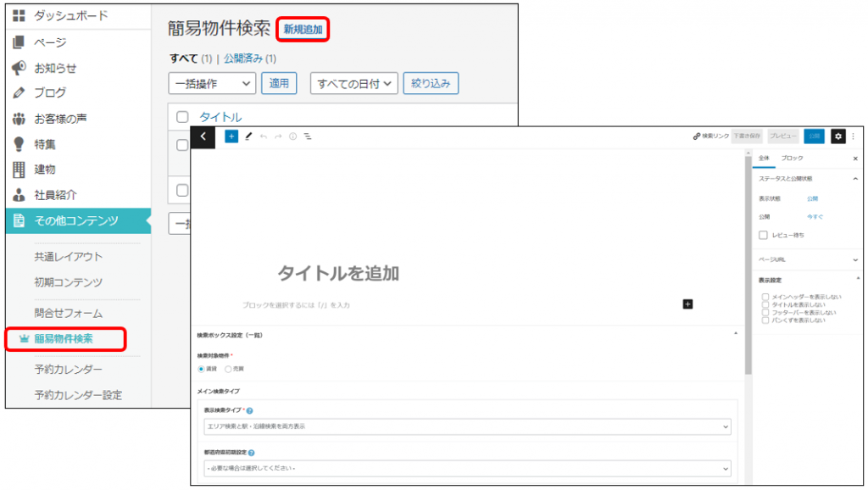The width and height of the screenshot is (868, 490).
Task: Click the document info details icon
Action: (292, 136)
